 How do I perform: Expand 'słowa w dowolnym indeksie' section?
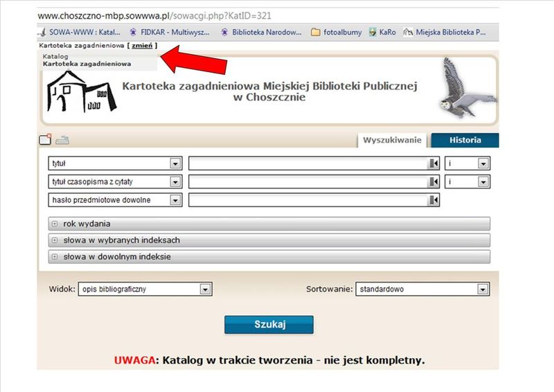(54, 257)
